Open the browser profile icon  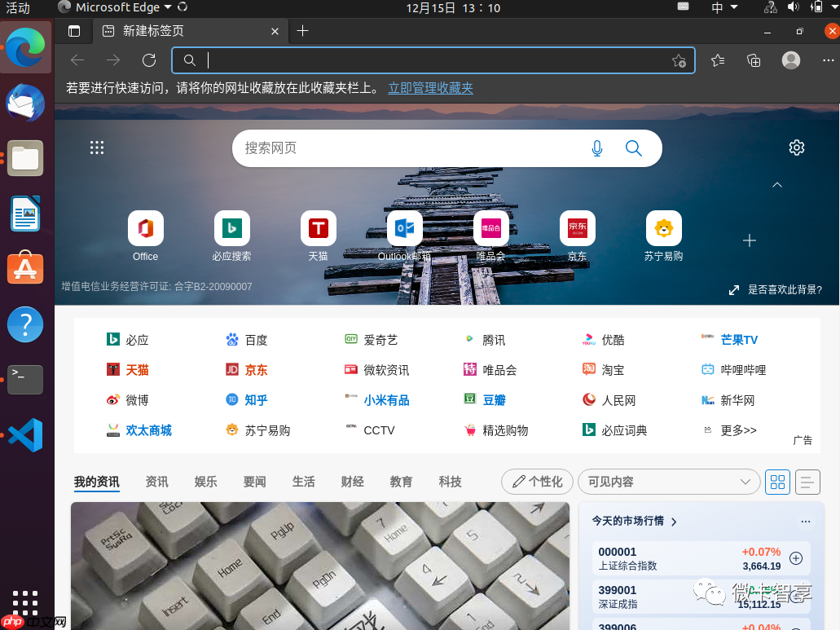tap(790, 60)
